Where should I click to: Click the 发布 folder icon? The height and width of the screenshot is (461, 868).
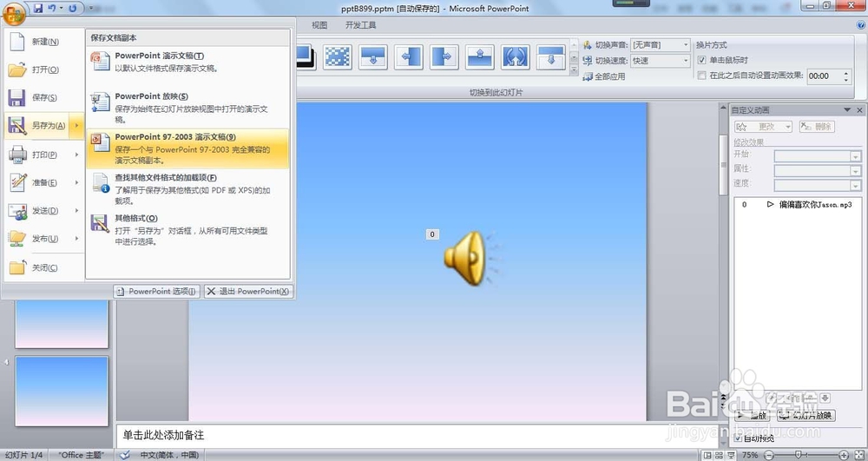(17, 239)
